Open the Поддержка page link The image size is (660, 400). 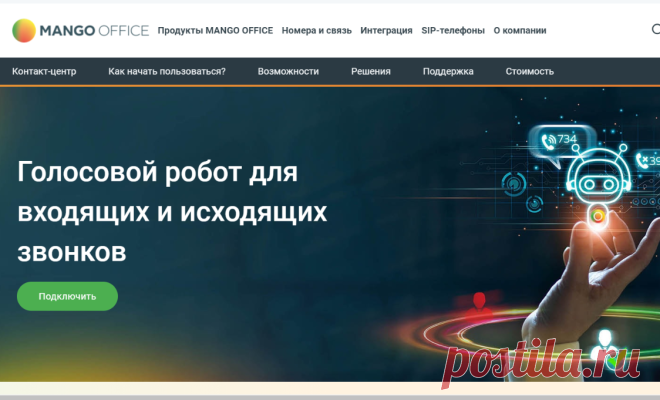click(x=448, y=71)
